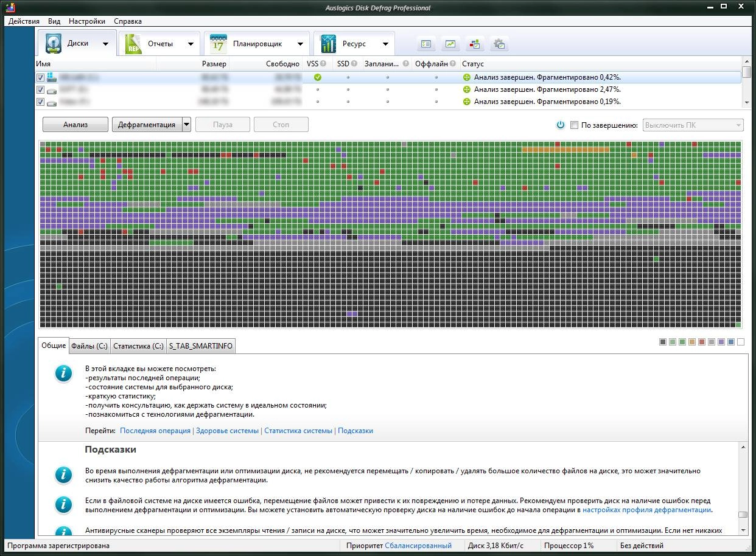The image size is (756, 556).
Task: Open the Действия menu
Action: pos(24,21)
